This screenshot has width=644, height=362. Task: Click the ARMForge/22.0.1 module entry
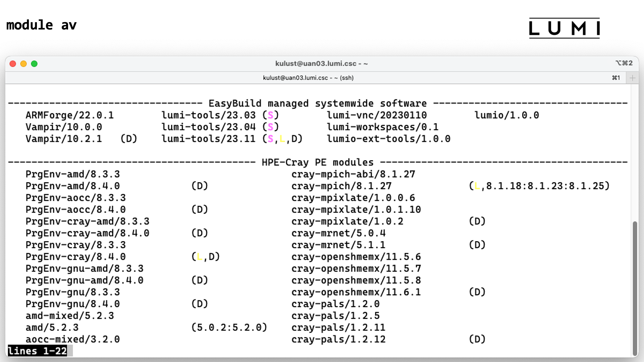pyautogui.click(x=70, y=115)
